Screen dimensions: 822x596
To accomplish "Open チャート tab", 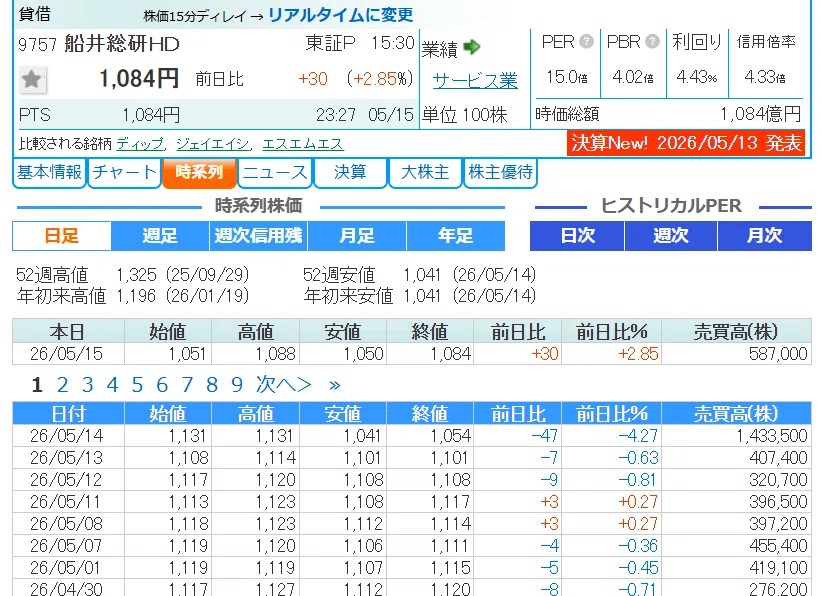I will tap(124, 172).
